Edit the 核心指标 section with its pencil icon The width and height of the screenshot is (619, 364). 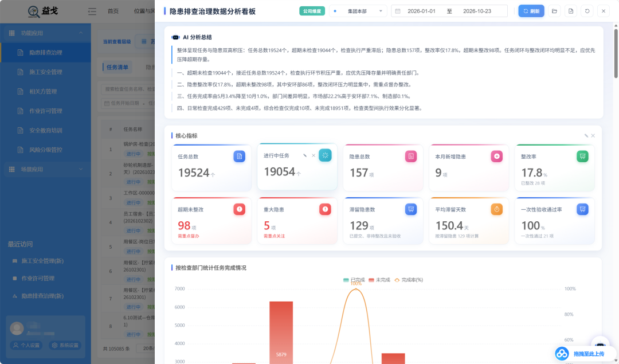pyautogui.click(x=586, y=135)
